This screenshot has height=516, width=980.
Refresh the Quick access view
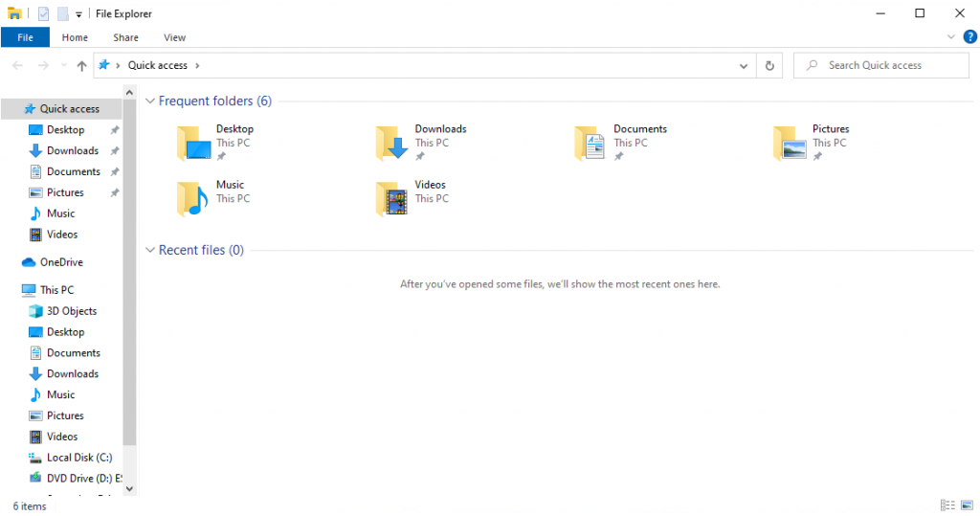[x=769, y=66]
